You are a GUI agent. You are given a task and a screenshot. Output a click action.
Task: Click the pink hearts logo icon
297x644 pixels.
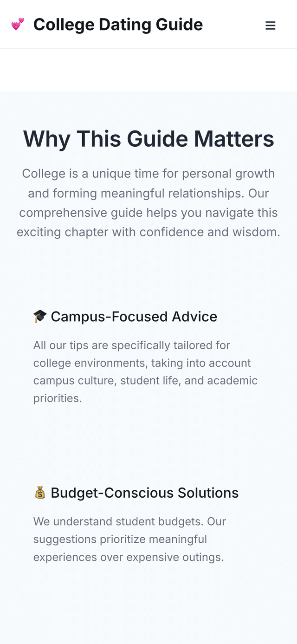18,24
